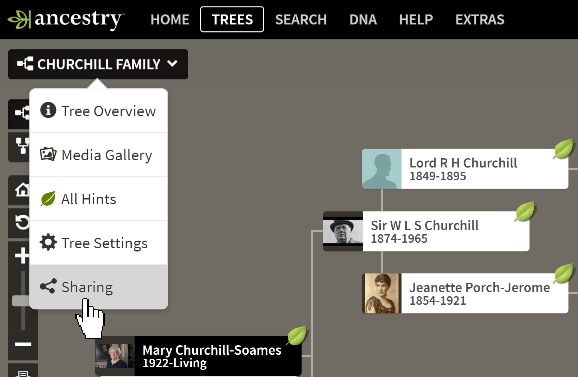
Task: Choose All Hints in the tree menu
Action: [x=98, y=199]
